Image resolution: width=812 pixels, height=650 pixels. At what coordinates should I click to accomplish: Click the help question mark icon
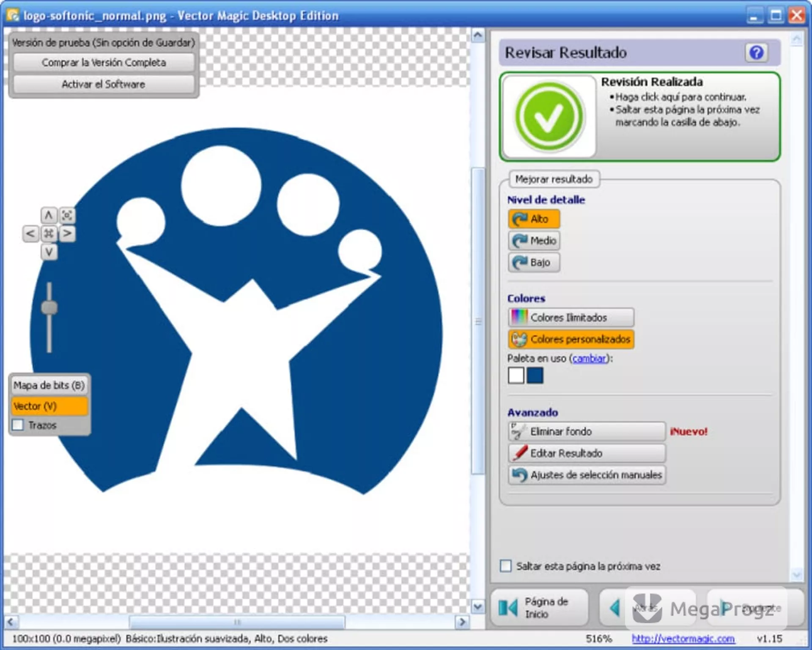(756, 52)
